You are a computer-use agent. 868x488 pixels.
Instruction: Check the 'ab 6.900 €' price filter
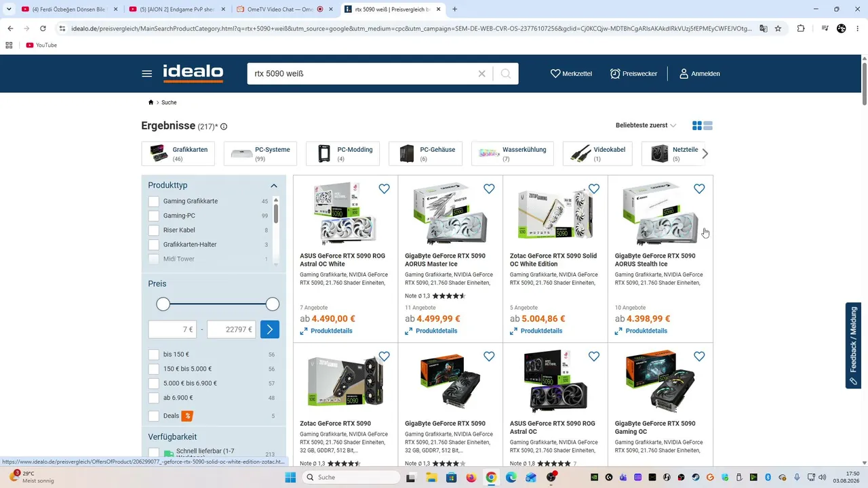tap(154, 398)
